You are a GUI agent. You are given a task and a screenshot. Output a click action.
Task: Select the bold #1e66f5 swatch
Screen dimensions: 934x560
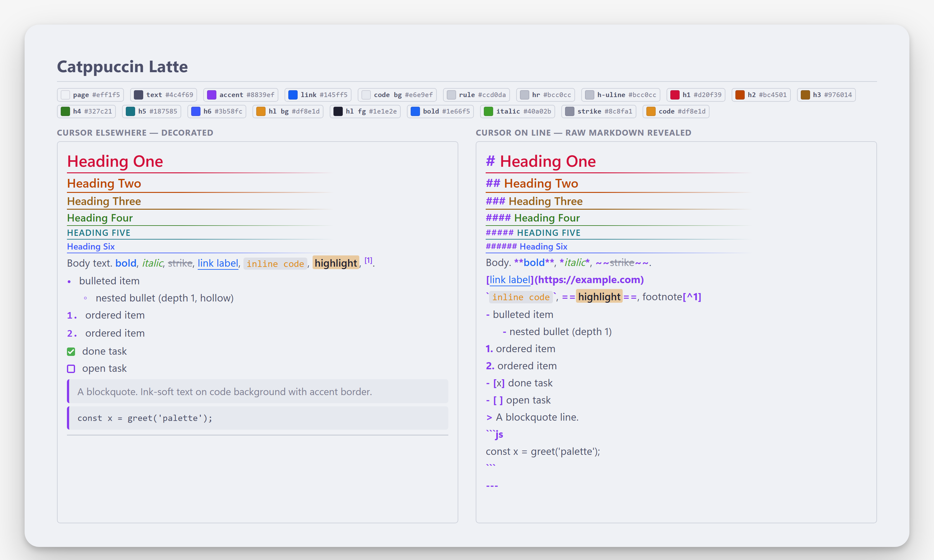[440, 111]
